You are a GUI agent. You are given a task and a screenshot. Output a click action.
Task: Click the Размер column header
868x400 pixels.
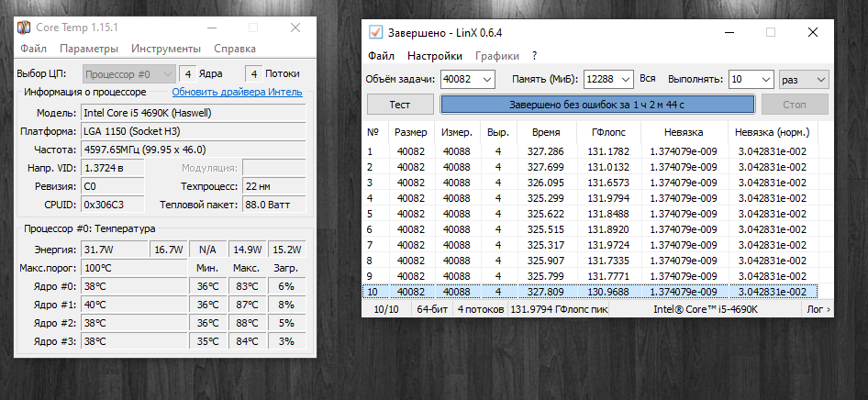411,132
